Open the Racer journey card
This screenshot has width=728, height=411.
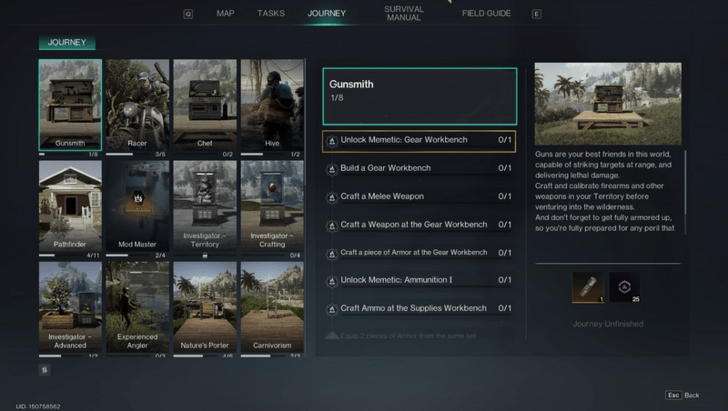pos(137,107)
